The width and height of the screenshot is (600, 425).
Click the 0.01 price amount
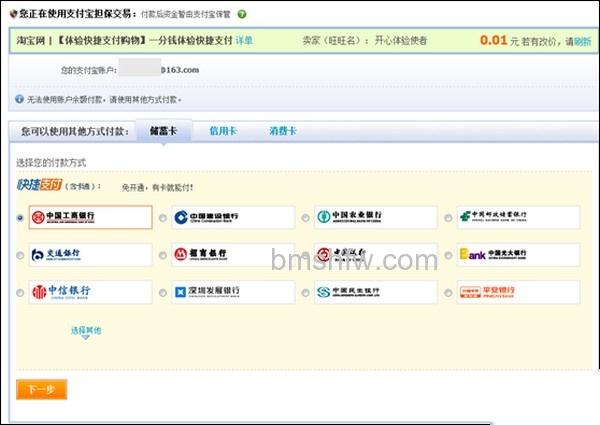click(493, 40)
